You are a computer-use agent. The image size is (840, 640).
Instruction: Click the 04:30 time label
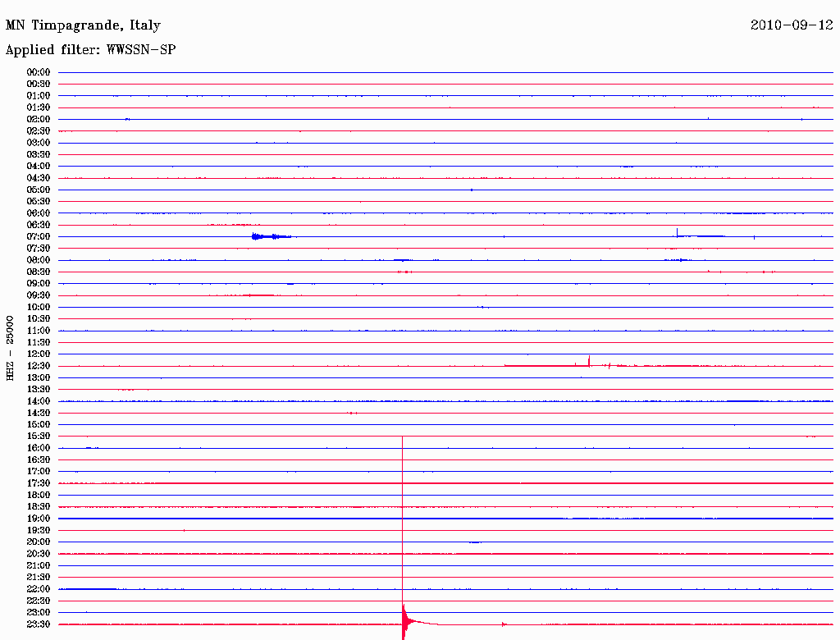point(39,178)
